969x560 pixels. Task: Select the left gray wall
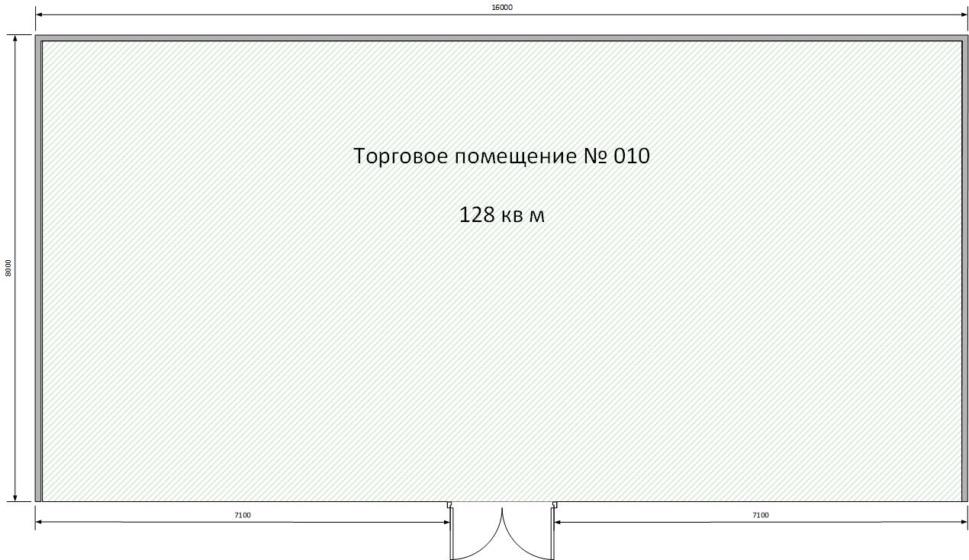coord(38,268)
